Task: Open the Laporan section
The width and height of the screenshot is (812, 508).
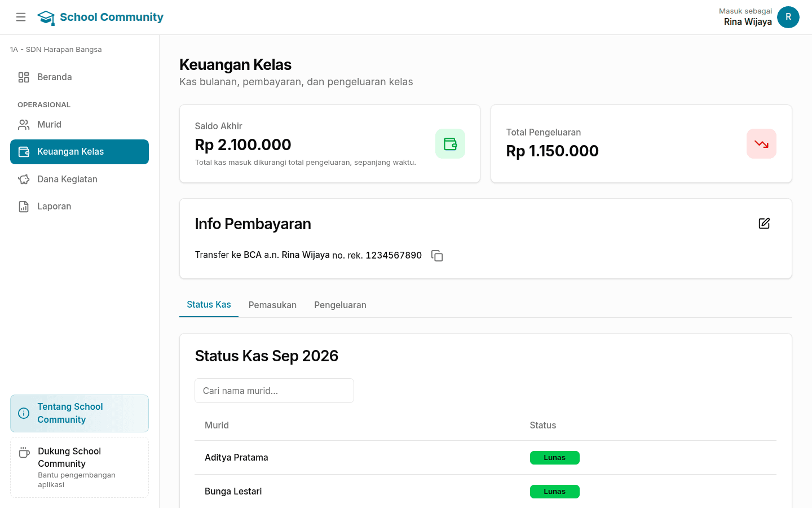Action: pos(80,207)
